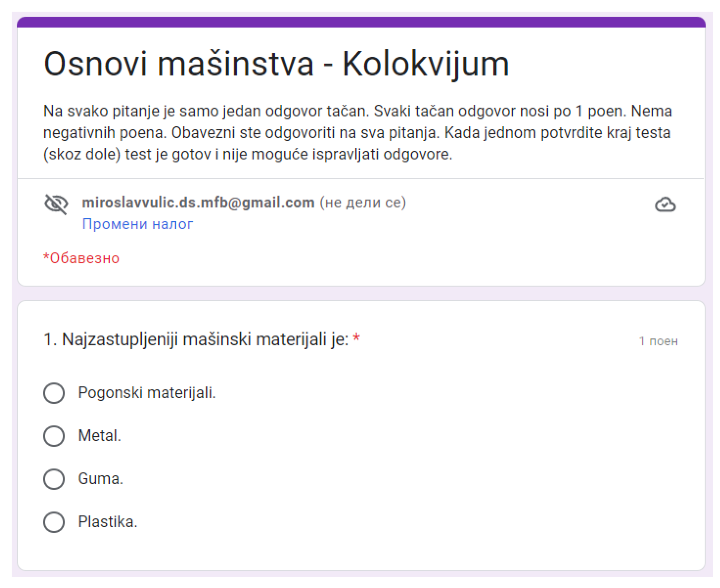Pick the Guma radio button
The height and width of the screenshot is (588, 720).
(x=54, y=479)
